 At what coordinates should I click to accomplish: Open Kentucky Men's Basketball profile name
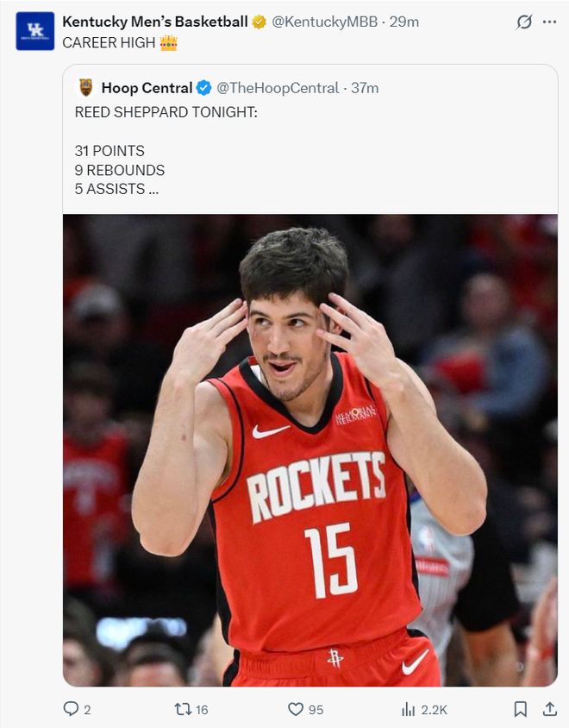[155, 22]
